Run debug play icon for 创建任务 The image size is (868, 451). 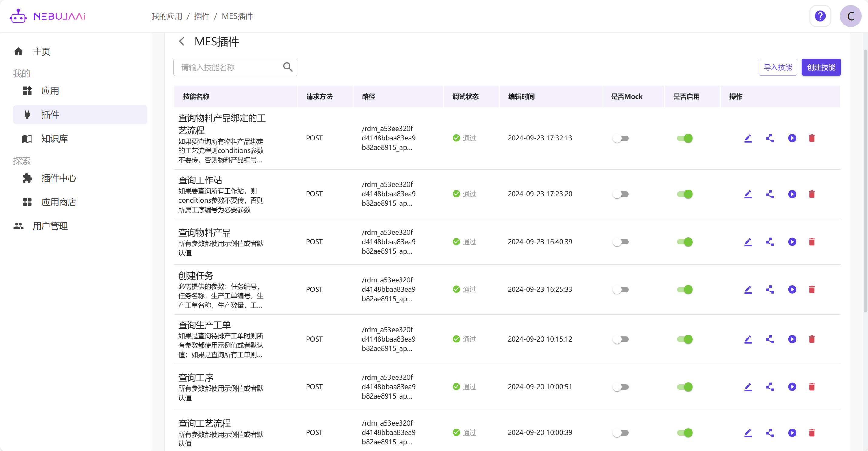(792, 290)
